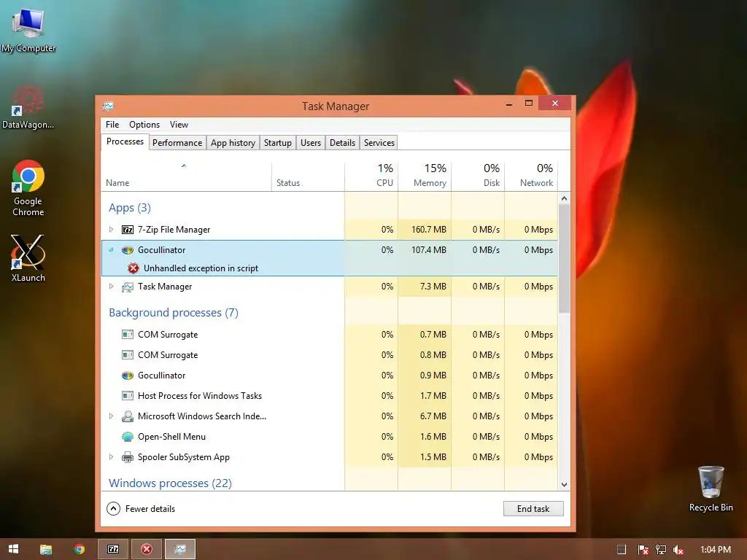Click the Host Process for Windows Tasks icon

(128, 396)
